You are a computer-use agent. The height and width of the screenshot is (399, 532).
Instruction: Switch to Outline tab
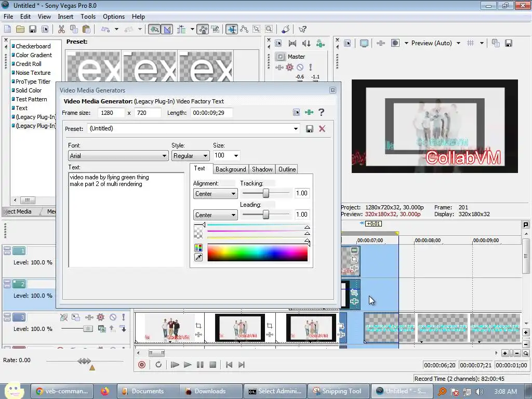[287, 169]
